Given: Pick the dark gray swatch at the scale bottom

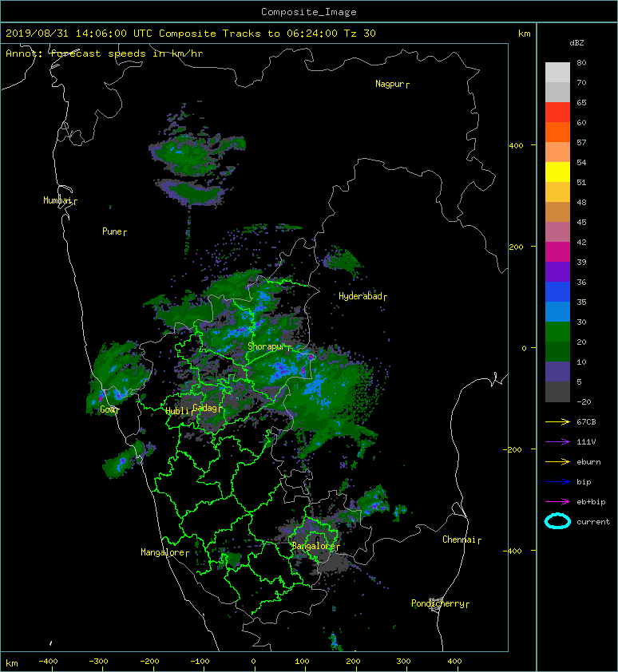Looking at the screenshot, I should pyautogui.click(x=557, y=392).
